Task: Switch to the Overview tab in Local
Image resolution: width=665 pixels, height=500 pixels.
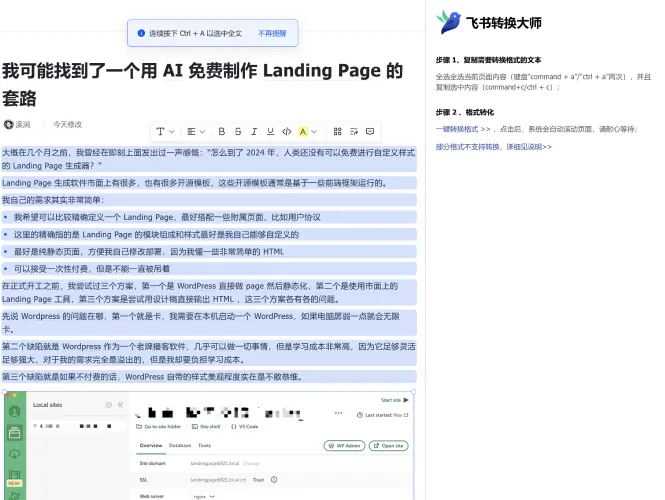Action: coord(151,445)
